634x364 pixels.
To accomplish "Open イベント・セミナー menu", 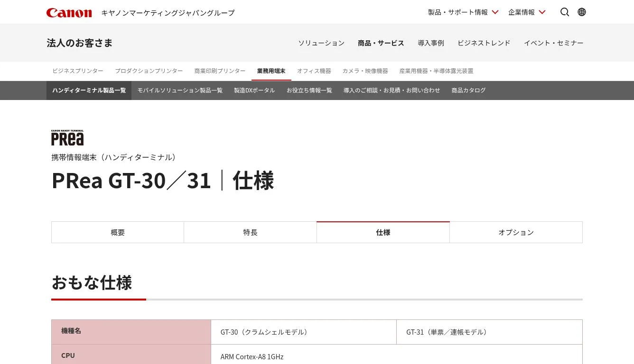I will [554, 43].
